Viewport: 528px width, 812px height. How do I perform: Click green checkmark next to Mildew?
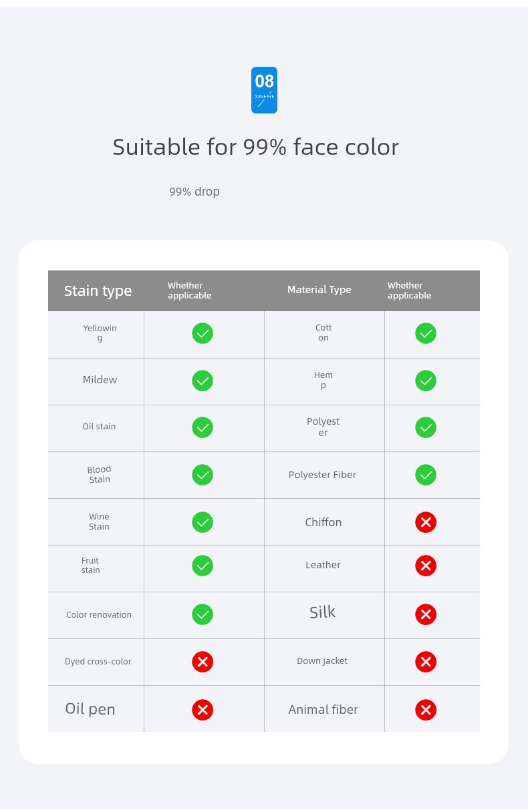pos(203,381)
